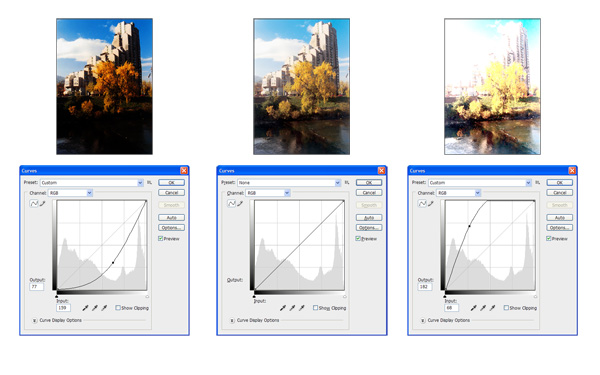This screenshot has width=600, height=375.
Task: Click the Input field showing 68
Action: (x=451, y=308)
